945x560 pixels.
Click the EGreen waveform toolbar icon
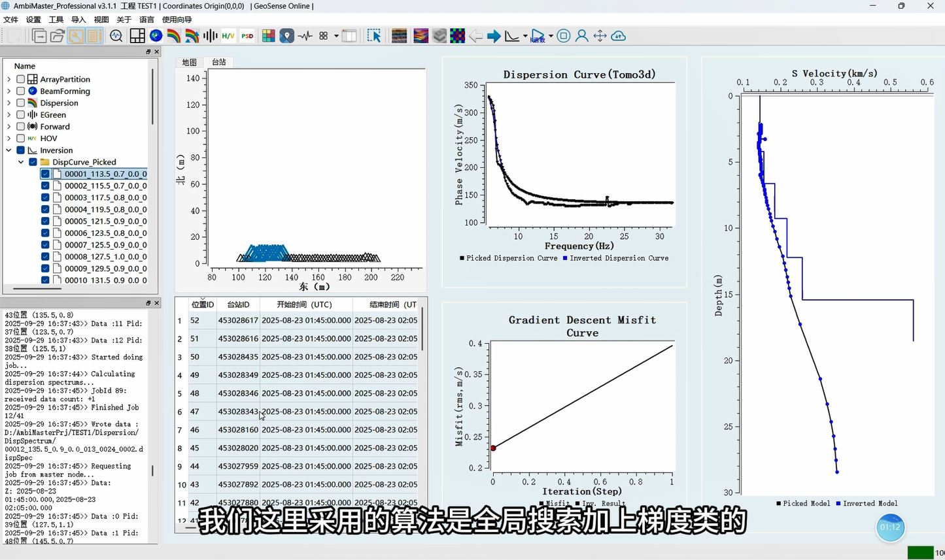tap(209, 35)
